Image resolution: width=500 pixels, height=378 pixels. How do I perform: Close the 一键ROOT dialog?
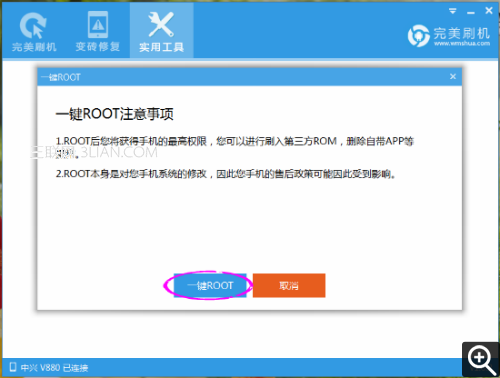pos(453,77)
